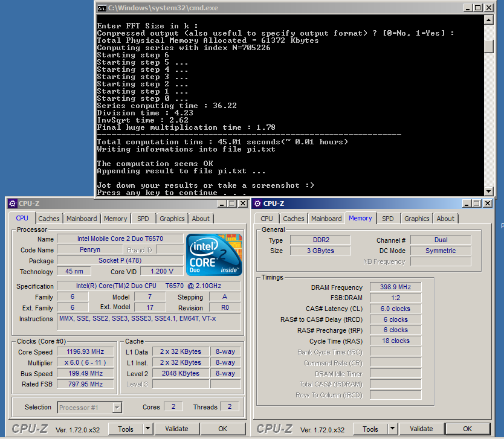
Task: Click the Instructions field listing MMX, SSE
Action: [149, 322]
